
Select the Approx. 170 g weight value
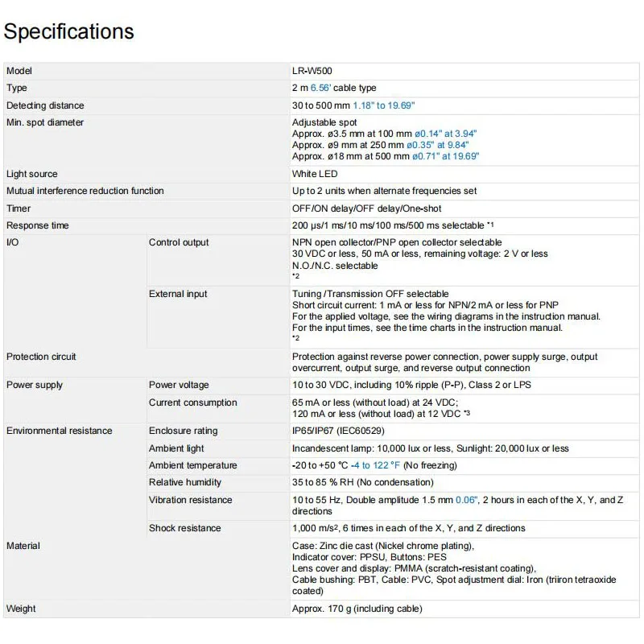(357, 609)
